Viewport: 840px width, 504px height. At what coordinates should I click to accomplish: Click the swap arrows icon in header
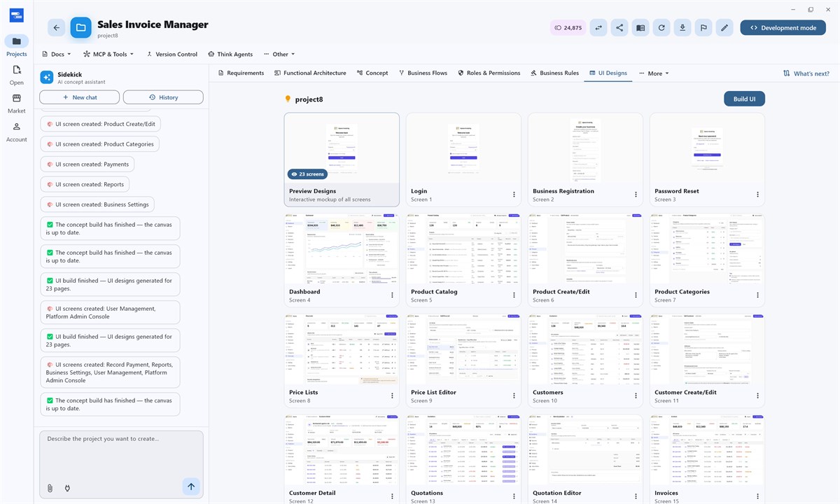pyautogui.click(x=598, y=28)
